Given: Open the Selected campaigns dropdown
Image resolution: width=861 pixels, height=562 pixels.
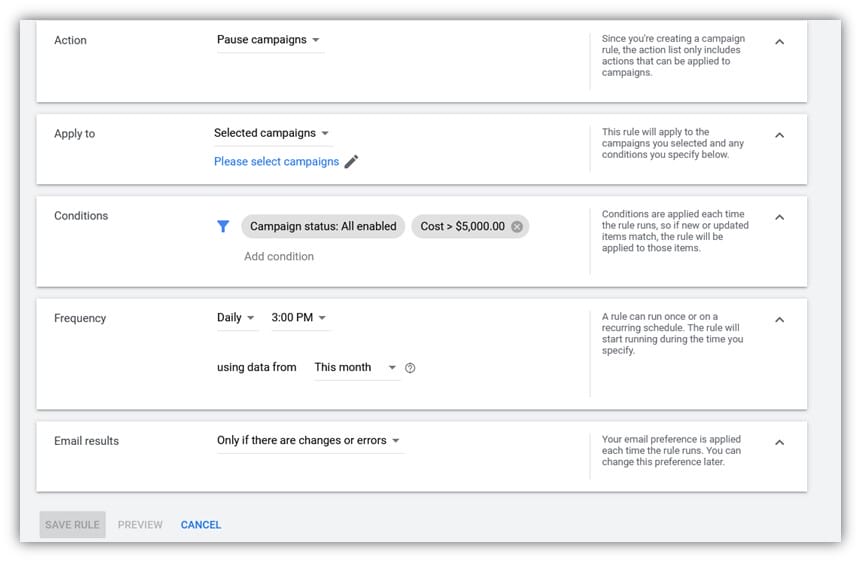Looking at the screenshot, I should tap(271, 133).
